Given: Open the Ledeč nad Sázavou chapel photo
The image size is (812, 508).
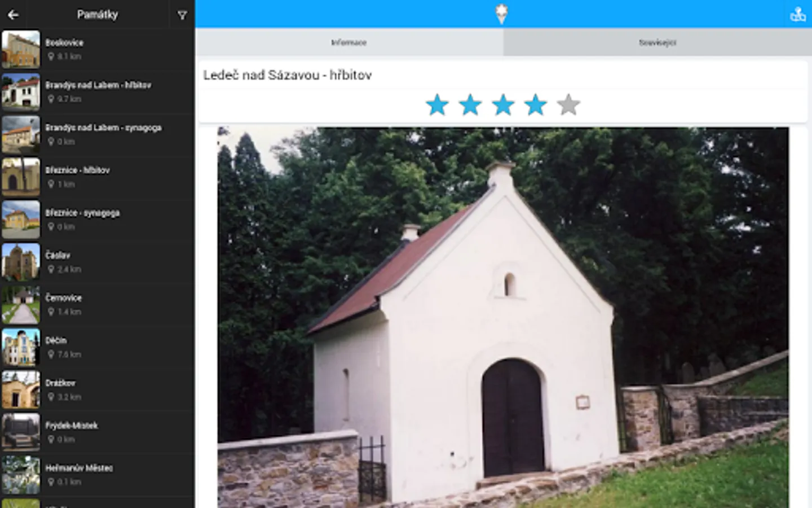Looking at the screenshot, I should (503, 317).
